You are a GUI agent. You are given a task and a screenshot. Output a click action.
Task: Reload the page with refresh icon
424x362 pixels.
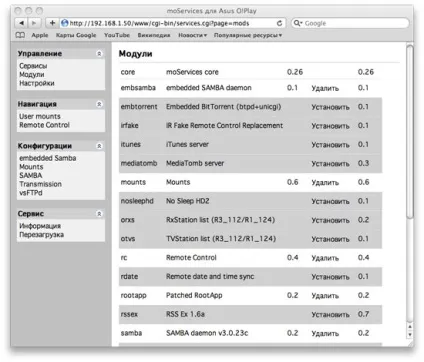click(x=279, y=23)
